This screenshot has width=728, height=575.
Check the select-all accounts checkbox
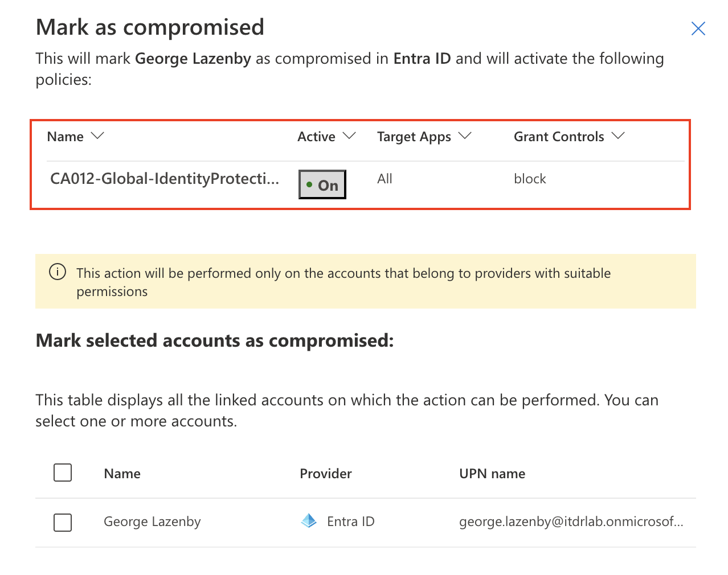coord(63,473)
